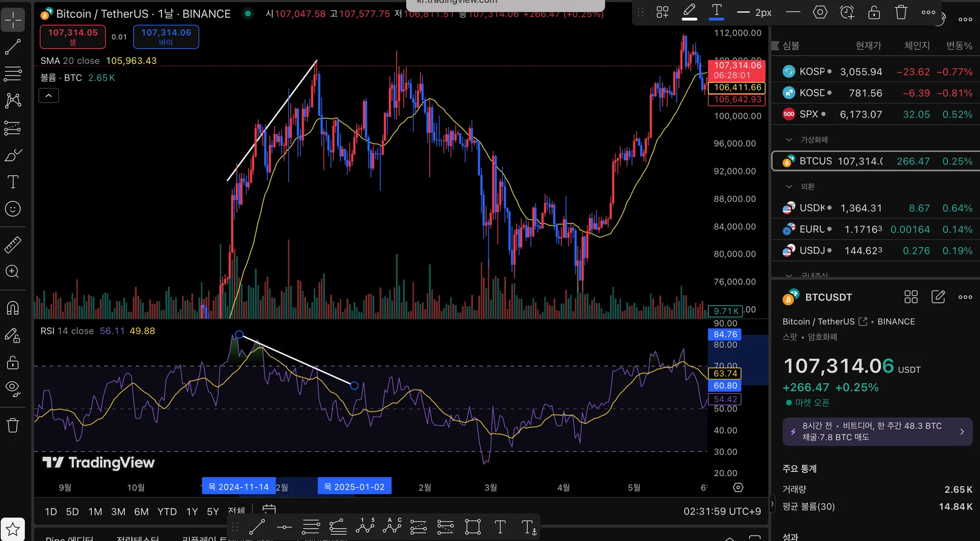Toggle hide all drawings eye icon
The image size is (980, 541).
point(13,389)
